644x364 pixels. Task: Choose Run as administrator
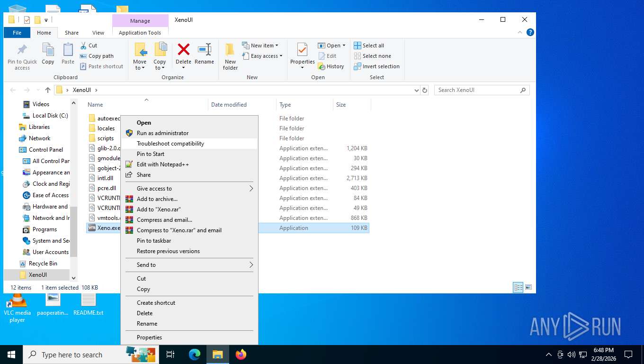(189, 133)
